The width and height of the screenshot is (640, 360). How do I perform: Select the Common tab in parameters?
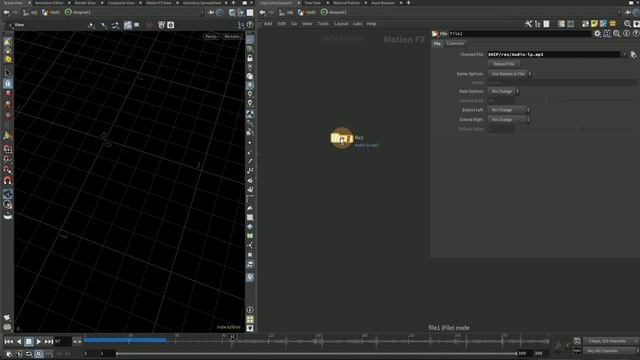(x=455, y=43)
